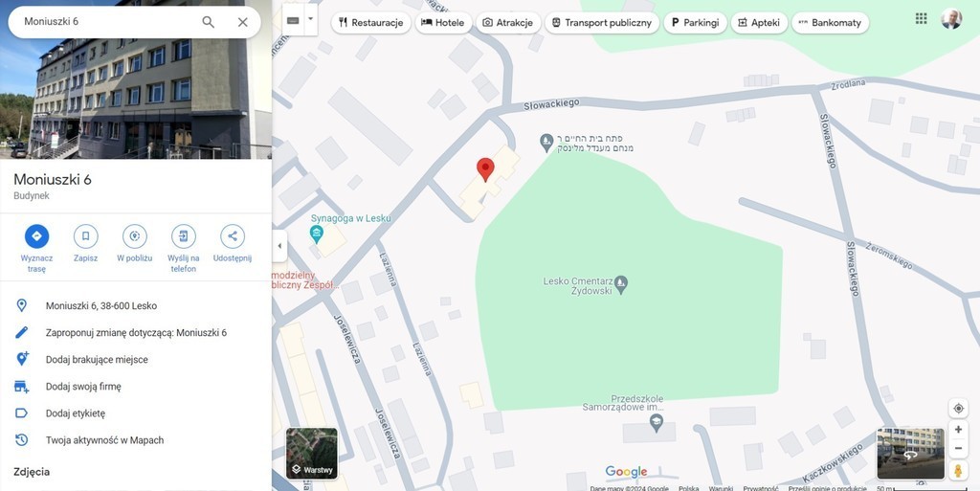This screenshot has width=980, height=491.
Task: Zoom in with the plus button
Action: [958, 430]
